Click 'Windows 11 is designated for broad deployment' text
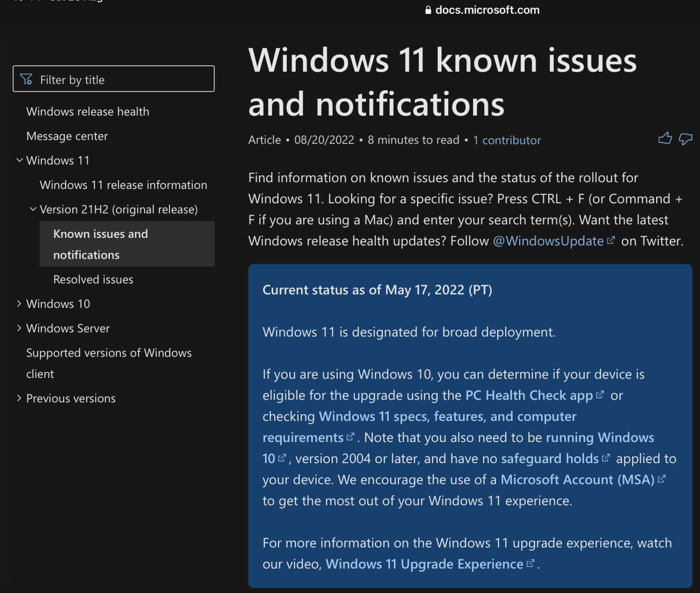700x593 pixels. [409, 332]
